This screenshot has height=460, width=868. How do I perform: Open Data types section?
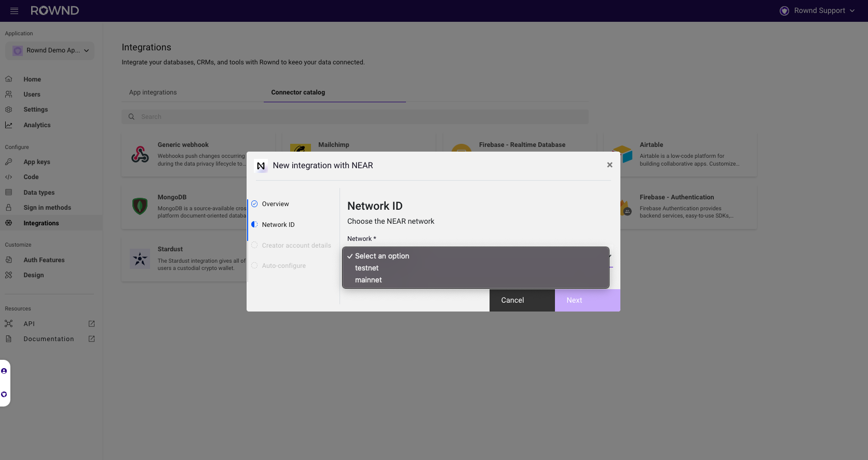[39, 193]
